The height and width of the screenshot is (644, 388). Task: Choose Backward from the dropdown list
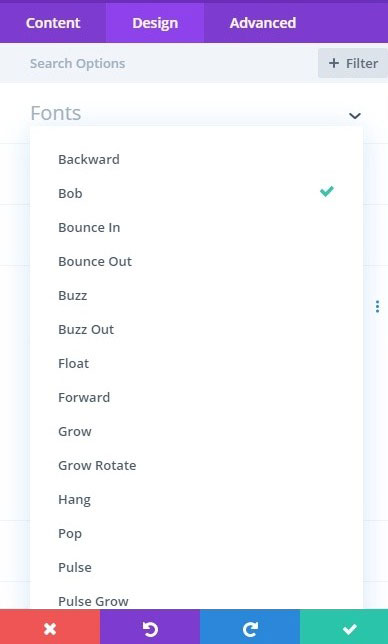(89, 159)
